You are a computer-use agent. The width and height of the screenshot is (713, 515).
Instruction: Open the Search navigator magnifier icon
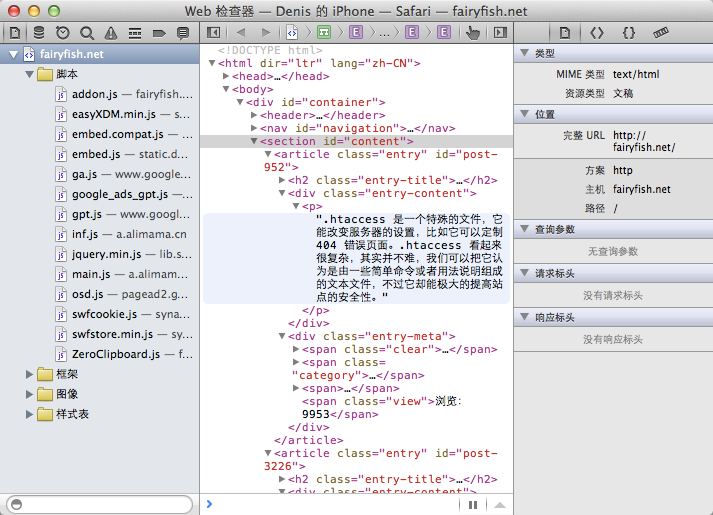click(x=87, y=33)
